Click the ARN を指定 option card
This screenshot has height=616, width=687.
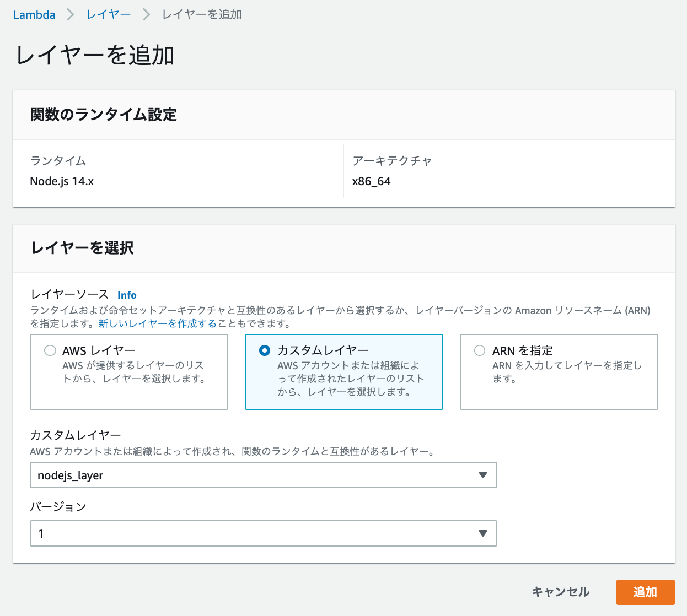559,371
